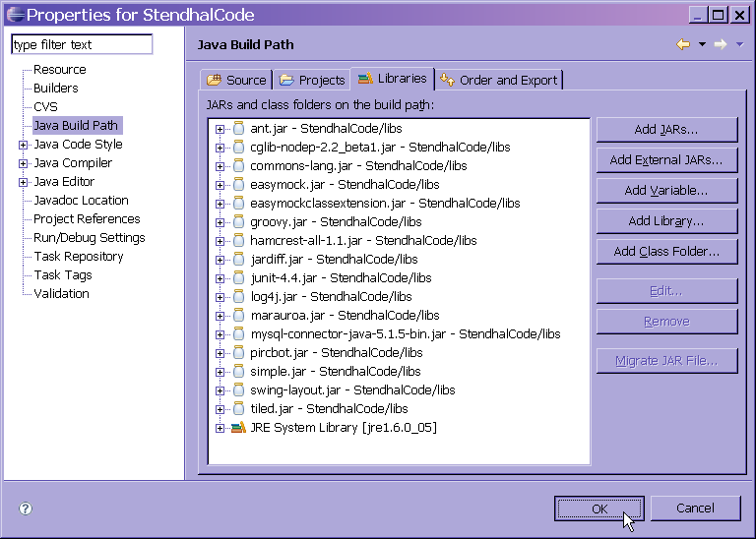Expand the log4j.jar library entry
The width and height of the screenshot is (756, 539).
[x=220, y=297]
